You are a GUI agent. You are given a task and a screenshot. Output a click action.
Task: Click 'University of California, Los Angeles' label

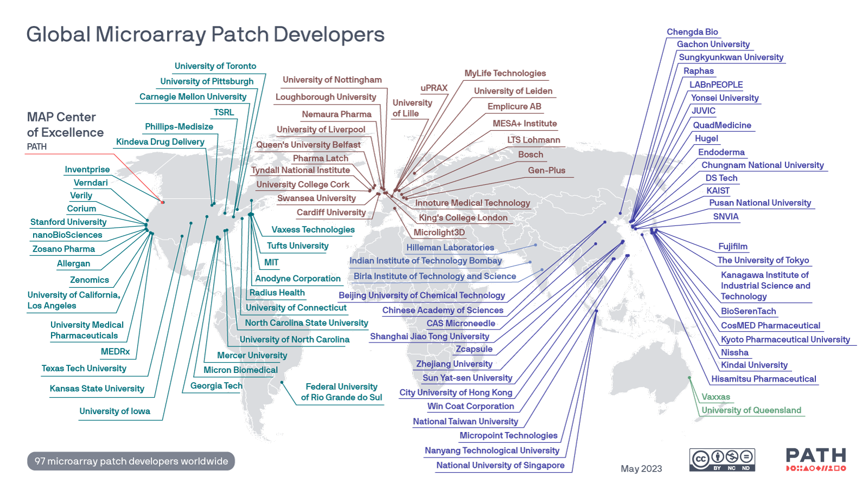tap(73, 300)
